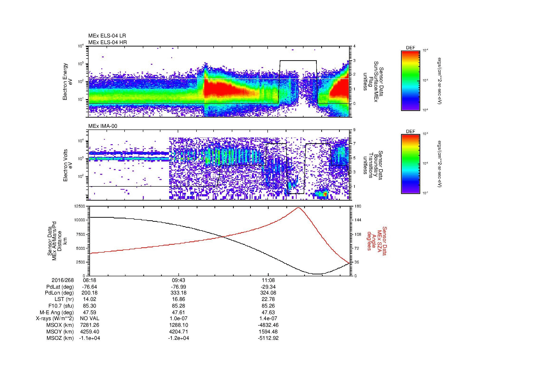
Task: Click the PdLat value '-29.34'
Action: [268, 287]
